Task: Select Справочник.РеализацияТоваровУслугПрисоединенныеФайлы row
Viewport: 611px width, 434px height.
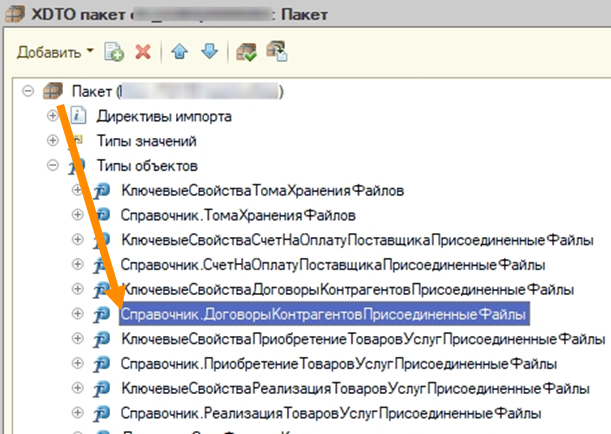Action: click(x=331, y=413)
